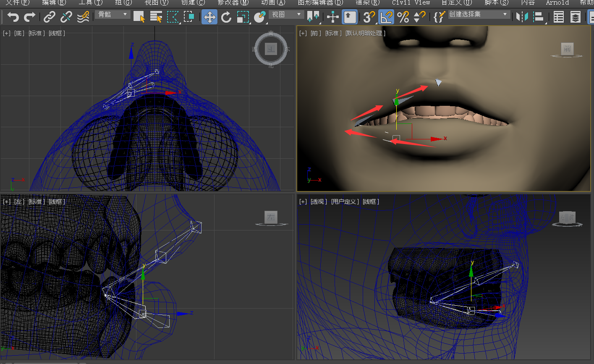
Task: Toggle Keyboard Shortcut Override
Action: [x=350, y=17]
